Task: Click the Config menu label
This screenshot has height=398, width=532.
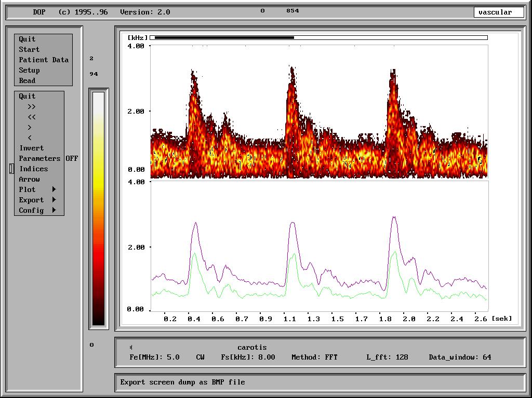Action: coord(31,211)
